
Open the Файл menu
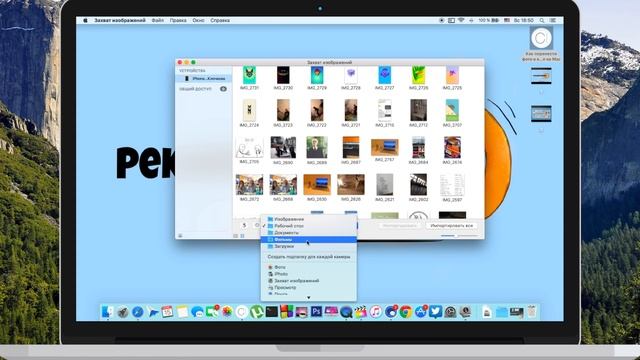(x=158, y=20)
